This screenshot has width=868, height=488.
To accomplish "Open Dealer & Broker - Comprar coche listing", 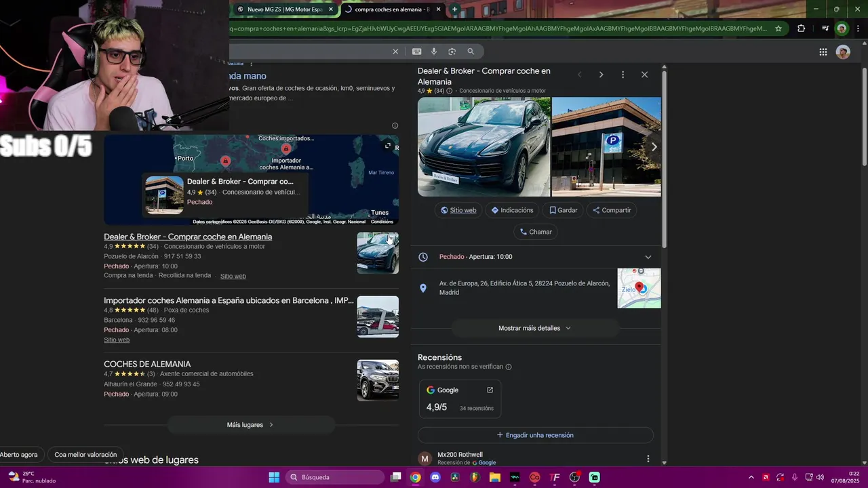I will point(188,237).
